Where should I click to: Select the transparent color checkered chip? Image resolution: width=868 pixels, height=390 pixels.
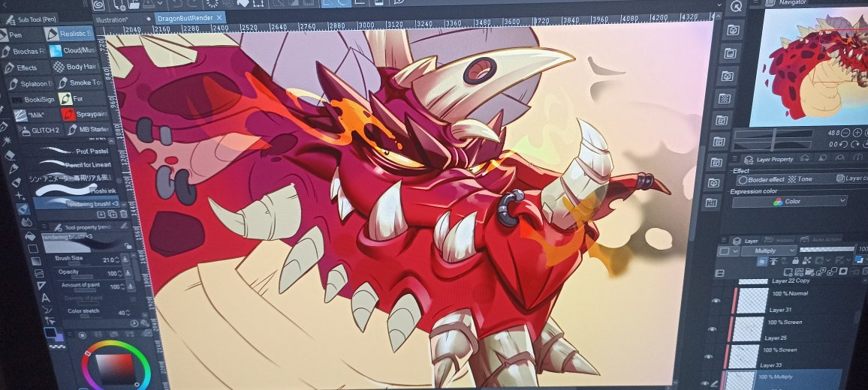58,346
